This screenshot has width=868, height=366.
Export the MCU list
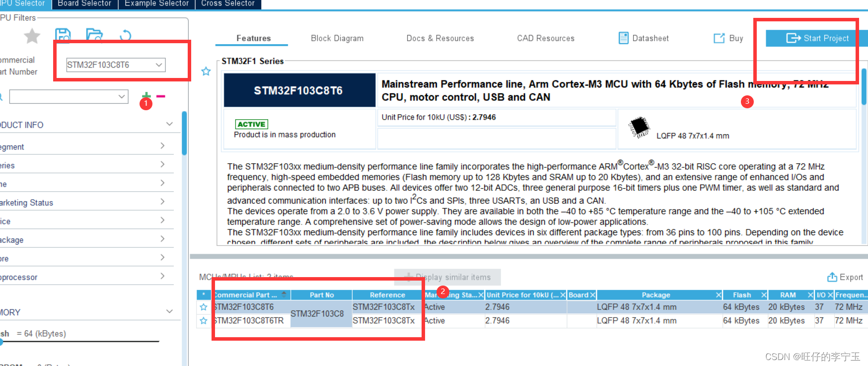[x=845, y=277]
